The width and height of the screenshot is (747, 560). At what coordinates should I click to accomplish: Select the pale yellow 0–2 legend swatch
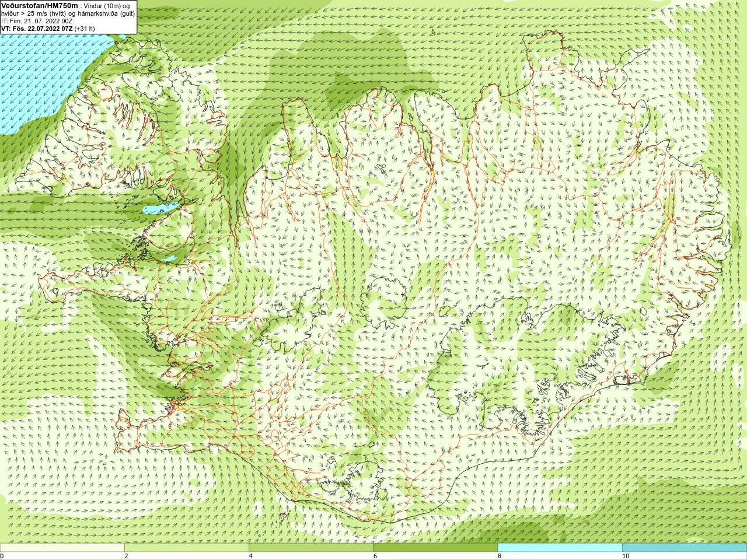(x=62, y=548)
